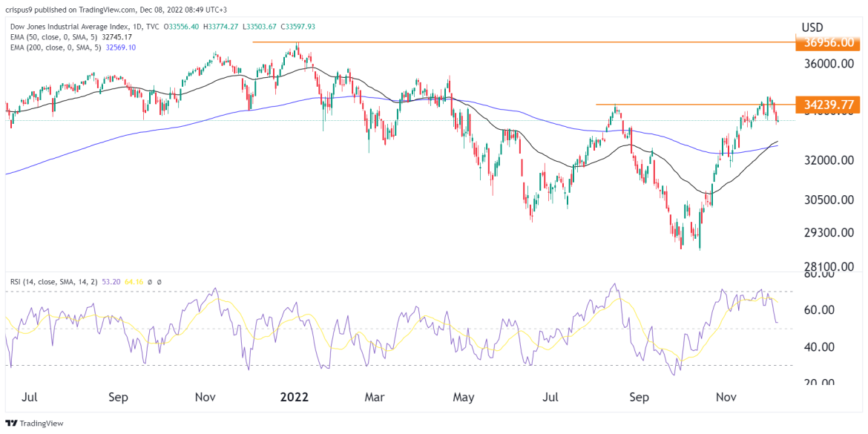This screenshot has width=868, height=434.
Task: Select the 34239.77 orange price label
Action: tap(827, 104)
